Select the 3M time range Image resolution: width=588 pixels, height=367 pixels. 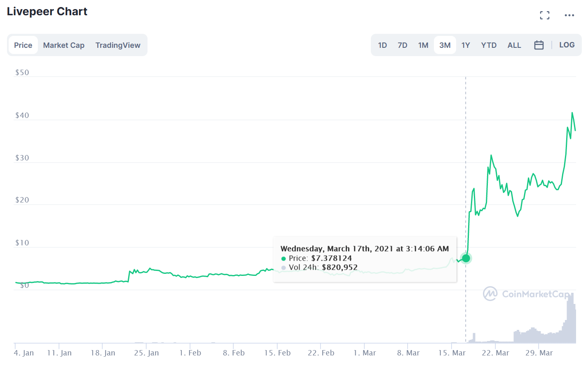445,45
